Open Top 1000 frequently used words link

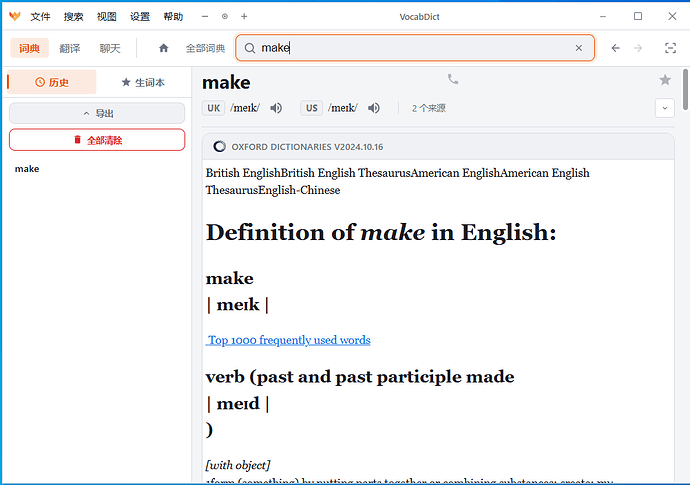point(288,340)
